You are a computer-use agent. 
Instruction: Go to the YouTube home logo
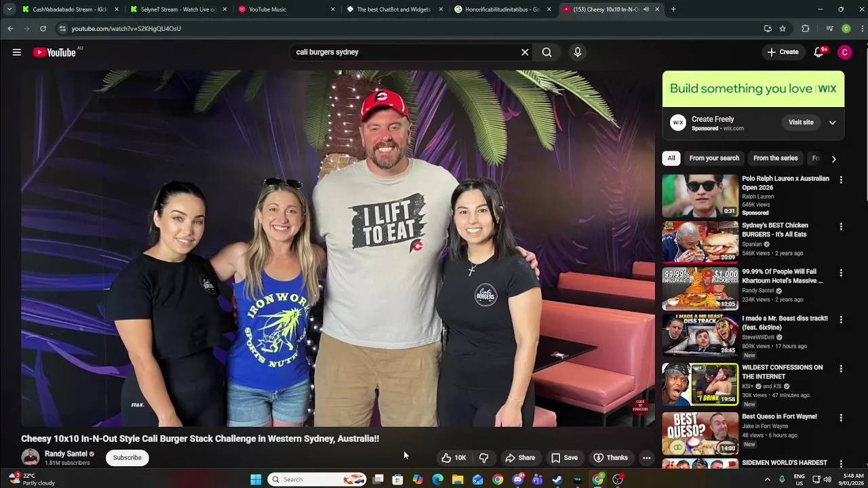[54, 52]
